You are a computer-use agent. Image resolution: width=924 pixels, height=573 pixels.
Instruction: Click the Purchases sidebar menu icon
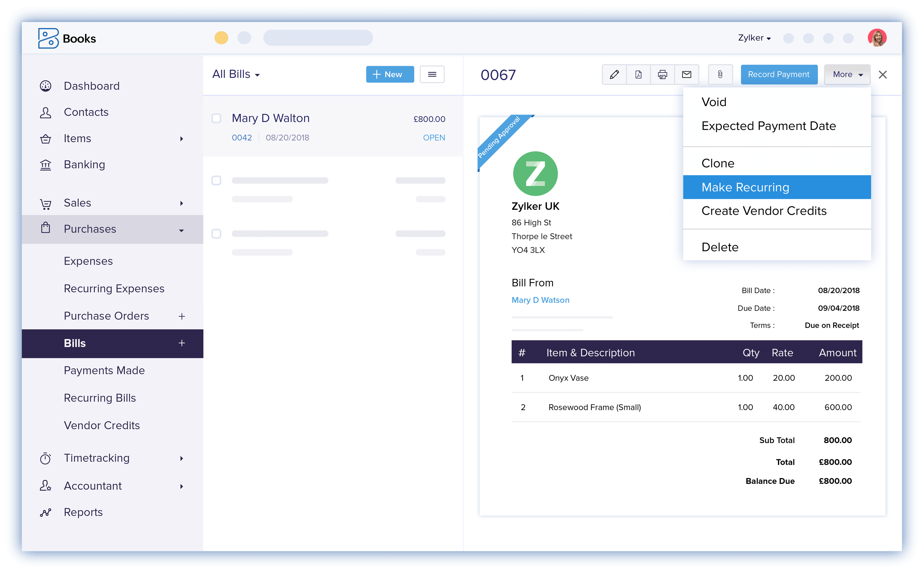[x=46, y=229]
